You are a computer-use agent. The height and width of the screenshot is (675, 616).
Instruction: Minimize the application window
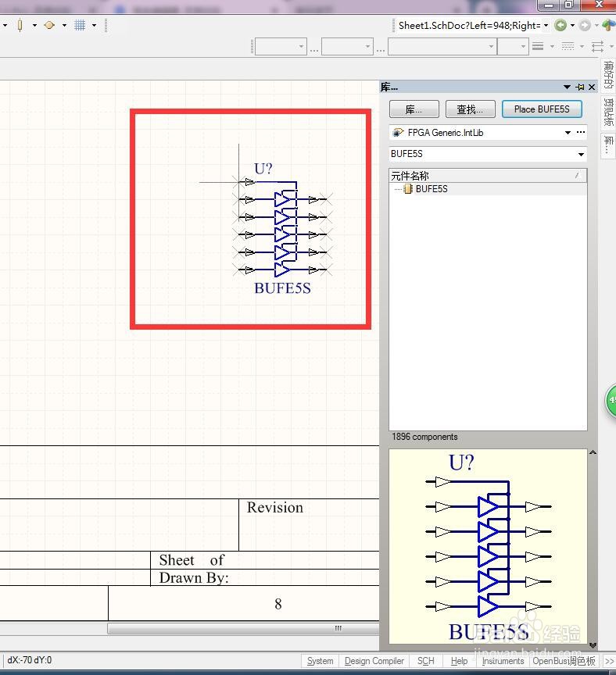[x=548, y=5]
